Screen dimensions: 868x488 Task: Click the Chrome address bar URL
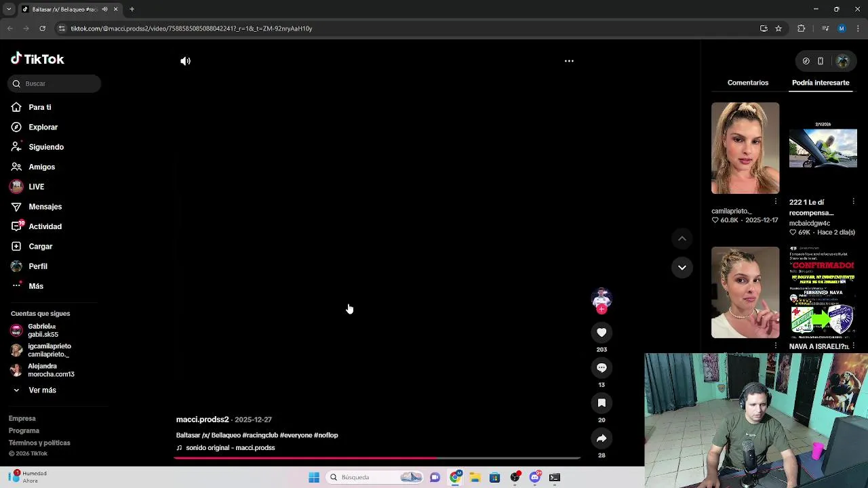click(191, 28)
